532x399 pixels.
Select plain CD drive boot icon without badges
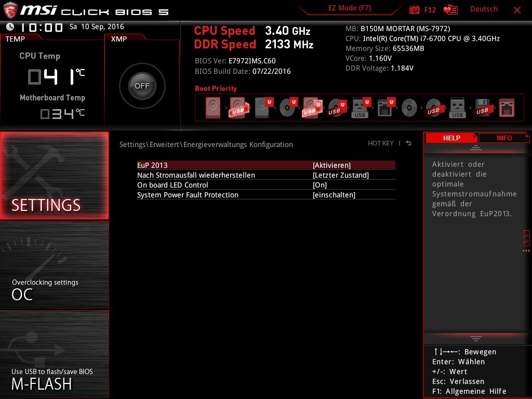point(409,108)
